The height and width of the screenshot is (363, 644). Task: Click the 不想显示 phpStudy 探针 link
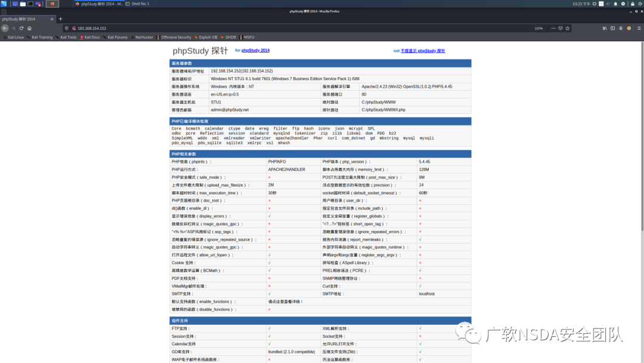pyautogui.click(x=423, y=51)
